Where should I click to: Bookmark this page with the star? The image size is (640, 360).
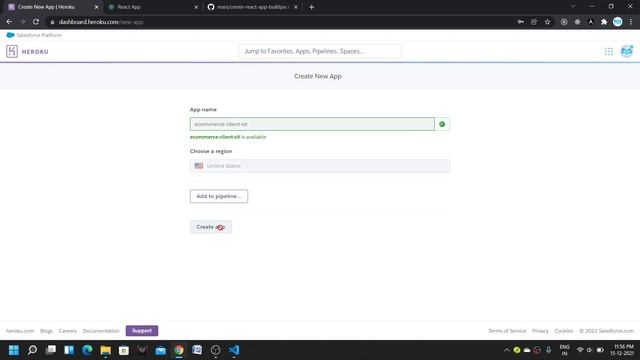(547, 22)
